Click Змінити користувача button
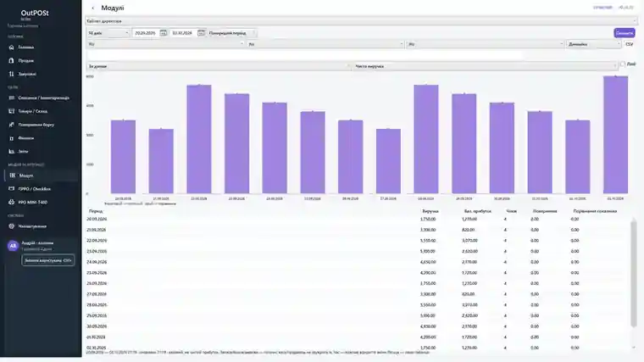This screenshot has height=362, width=644. pos(48,260)
